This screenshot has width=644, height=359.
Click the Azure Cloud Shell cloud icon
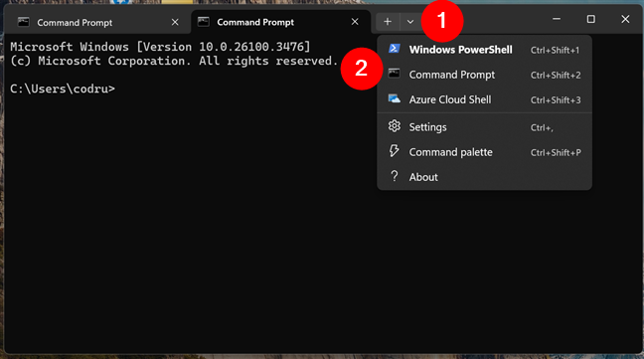pos(395,99)
